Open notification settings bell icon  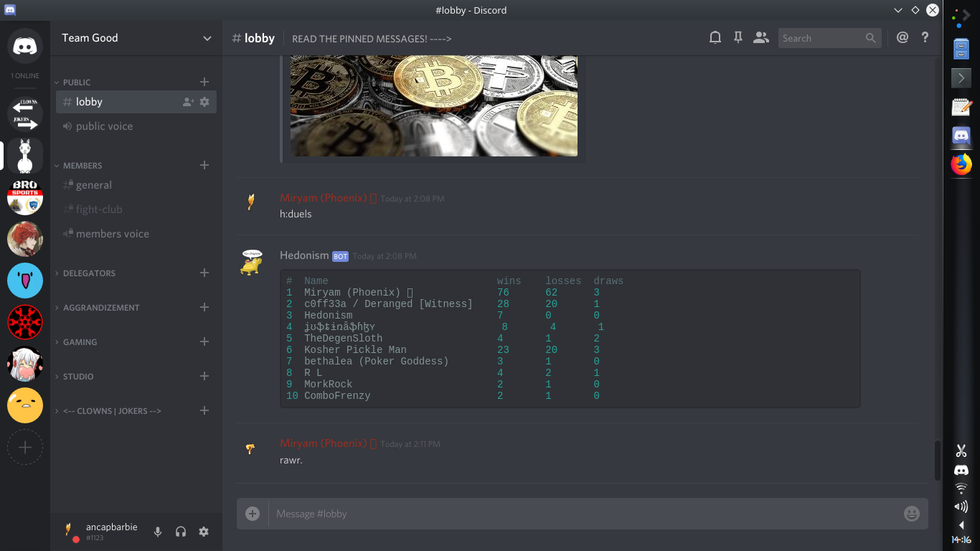pyautogui.click(x=715, y=38)
